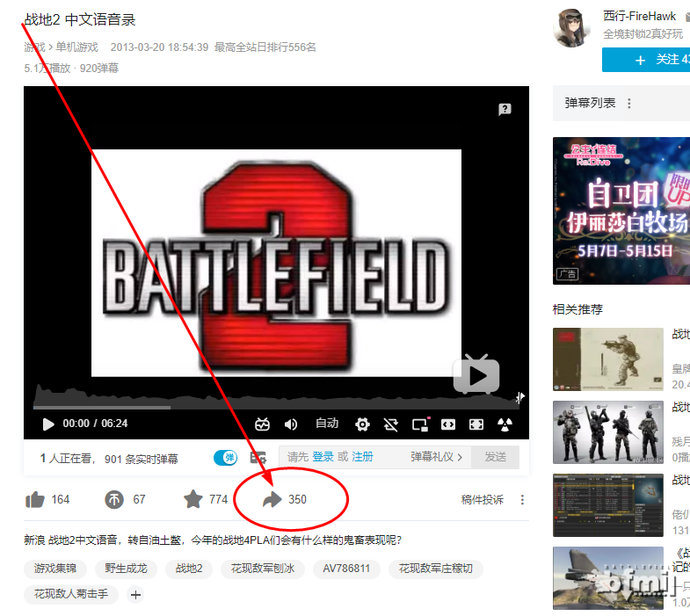Click the big TV play icon overlay
Viewport: 690px width, 616px height.
[x=476, y=374]
